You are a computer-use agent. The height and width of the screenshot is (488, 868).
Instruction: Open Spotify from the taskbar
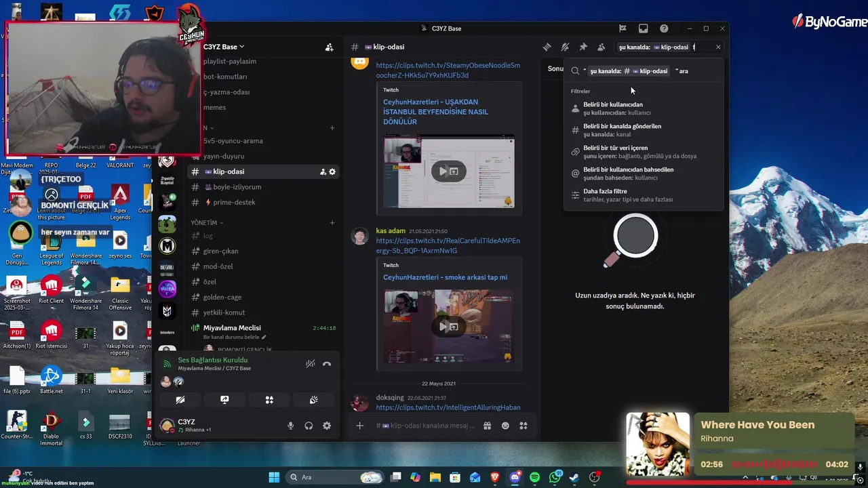534,477
